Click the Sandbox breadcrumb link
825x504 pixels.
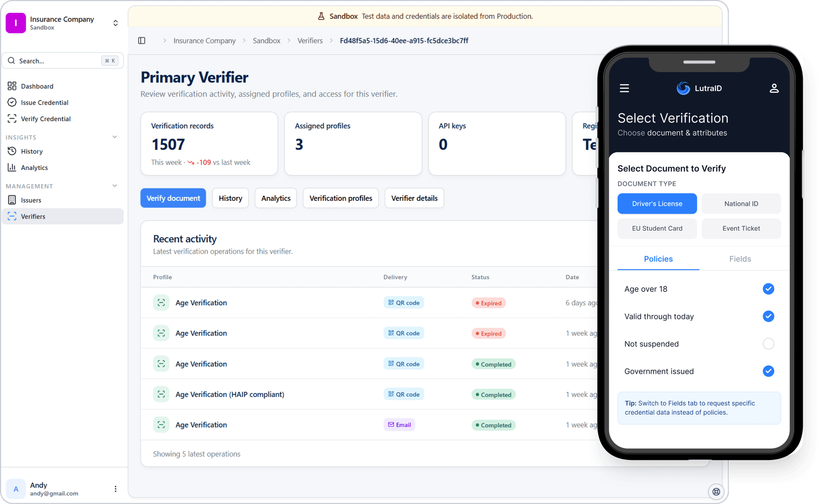(x=266, y=41)
